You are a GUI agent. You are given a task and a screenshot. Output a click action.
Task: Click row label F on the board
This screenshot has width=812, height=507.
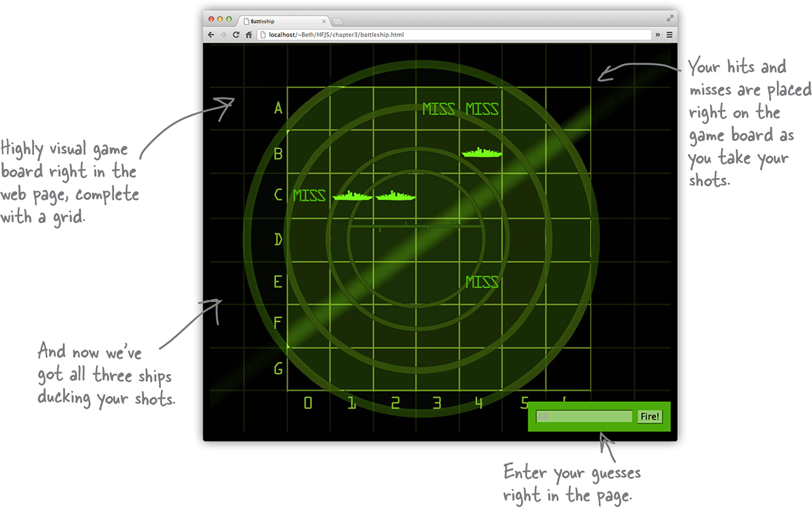(278, 323)
